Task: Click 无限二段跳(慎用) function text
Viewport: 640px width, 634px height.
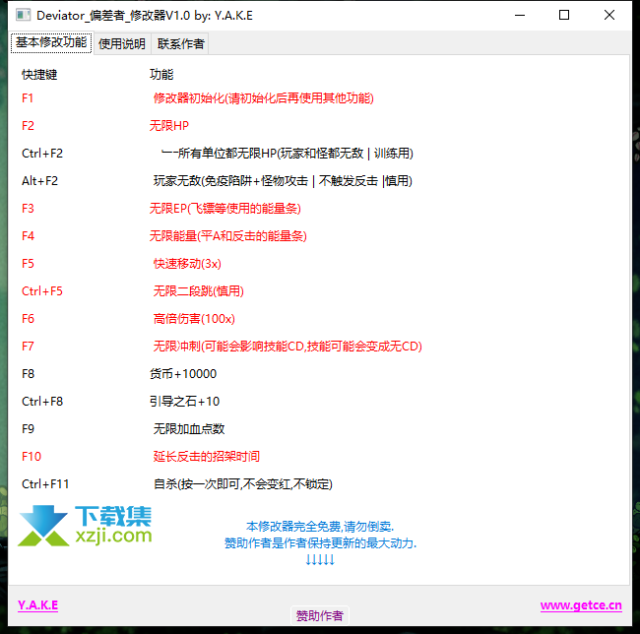Action: click(198, 291)
